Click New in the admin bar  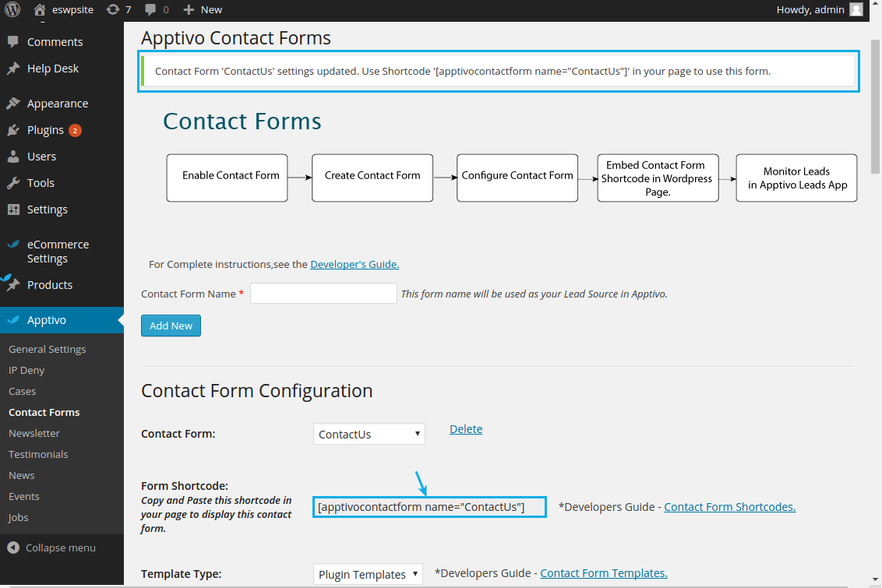coord(211,9)
